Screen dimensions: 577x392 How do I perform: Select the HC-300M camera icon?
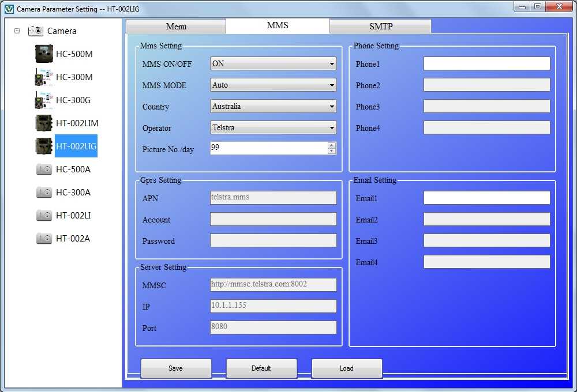[x=44, y=77]
